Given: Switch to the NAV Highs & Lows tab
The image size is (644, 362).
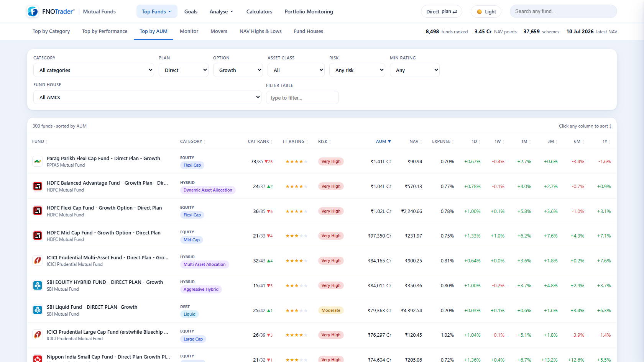Looking at the screenshot, I should pos(261,31).
